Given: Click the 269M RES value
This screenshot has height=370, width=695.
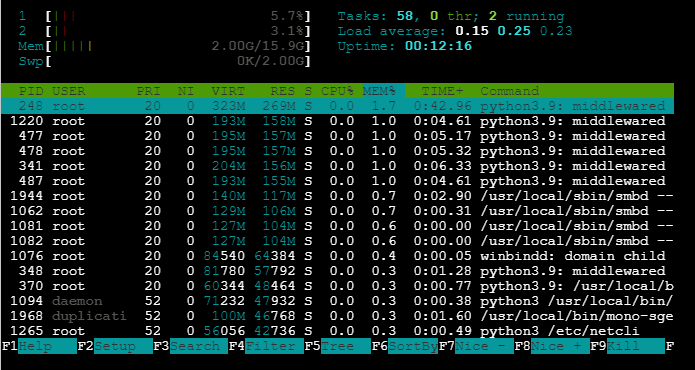Looking at the screenshot, I should (x=278, y=106).
